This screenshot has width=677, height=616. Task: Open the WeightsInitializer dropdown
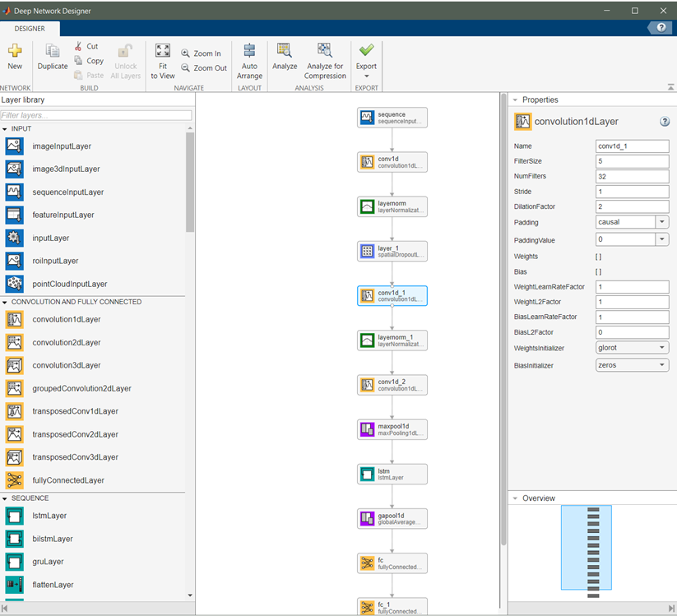(633, 348)
